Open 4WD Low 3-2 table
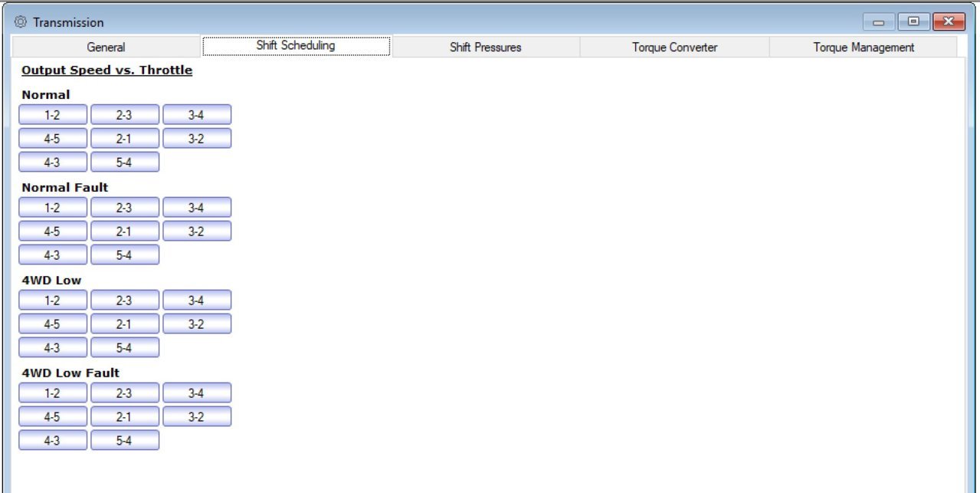The height and width of the screenshot is (493, 980). (197, 324)
